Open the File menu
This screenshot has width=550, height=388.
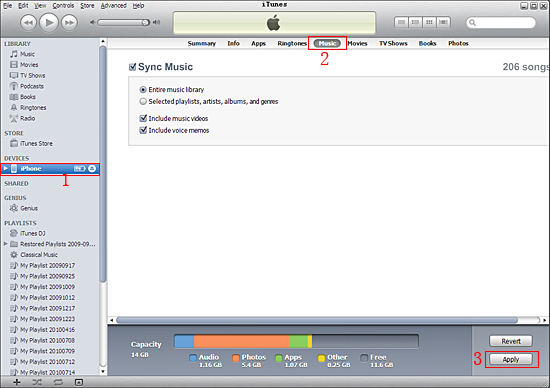pyautogui.click(x=7, y=6)
